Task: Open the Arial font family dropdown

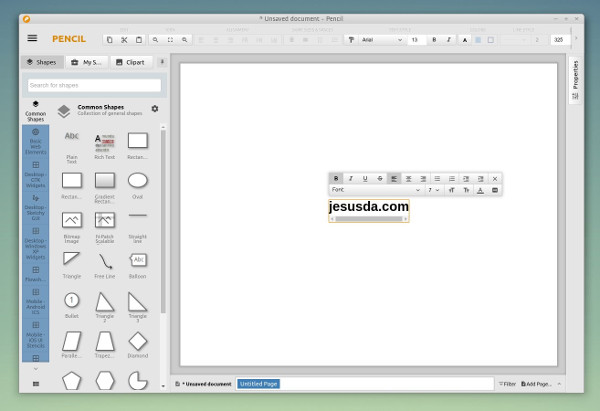Action: (x=380, y=39)
